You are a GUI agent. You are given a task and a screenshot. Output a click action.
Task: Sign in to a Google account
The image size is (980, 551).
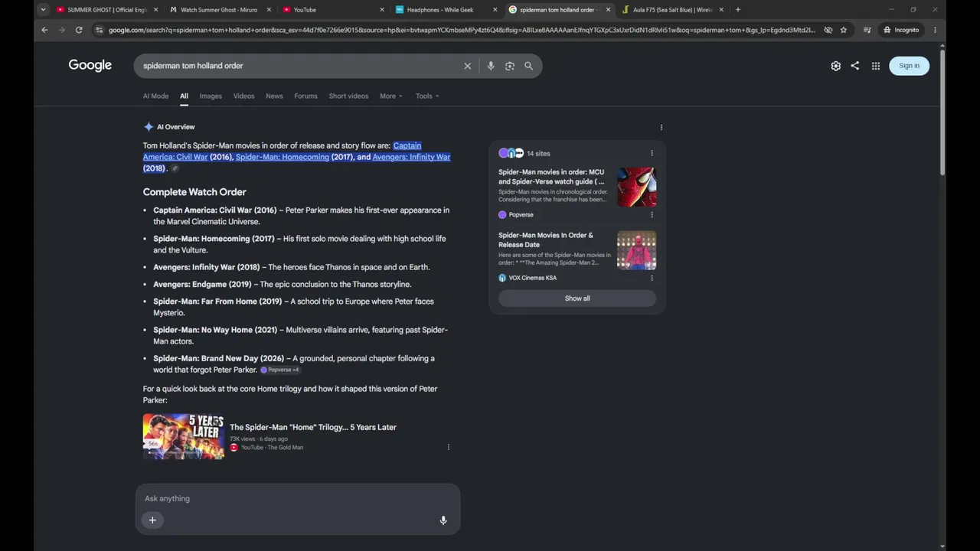pyautogui.click(x=909, y=66)
